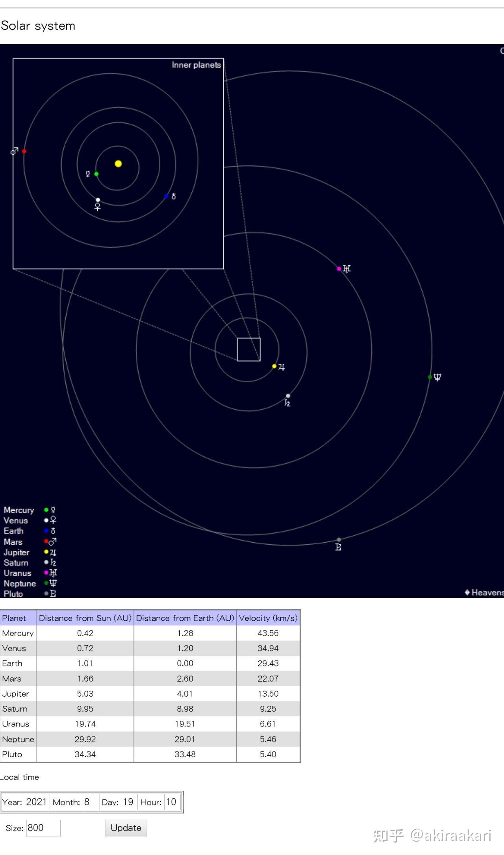Image resolution: width=504 pixels, height=855 pixels.
Task: Click the gray Pluto marker on its orbit
Action: tap(339, 540)
